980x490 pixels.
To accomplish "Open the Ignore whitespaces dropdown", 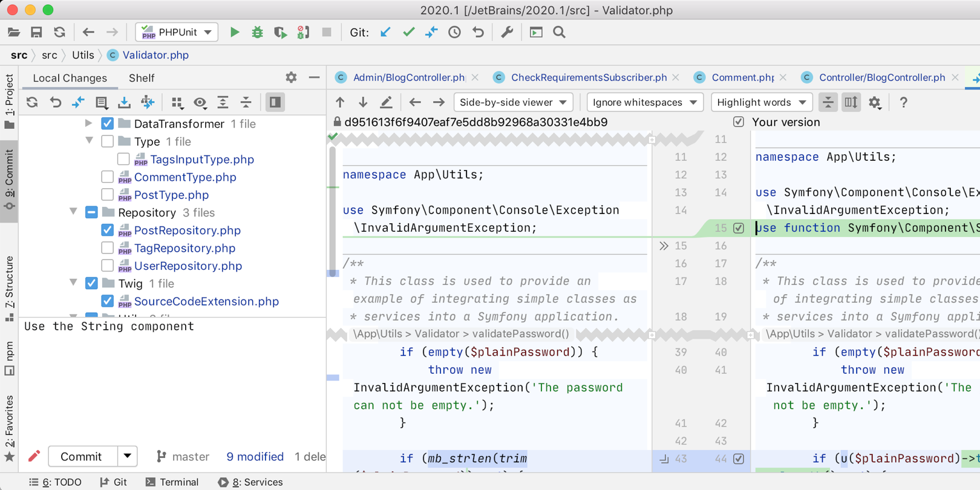I will pos(644,102).
